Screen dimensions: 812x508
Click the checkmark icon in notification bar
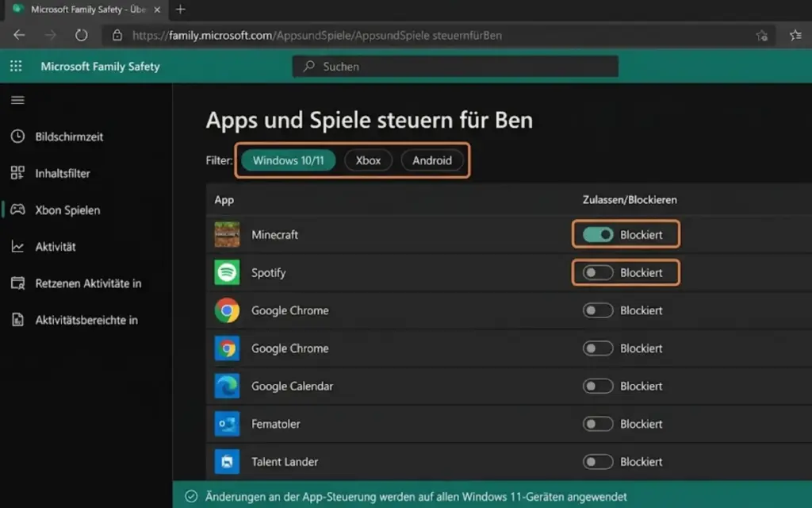tap(191, 496)
